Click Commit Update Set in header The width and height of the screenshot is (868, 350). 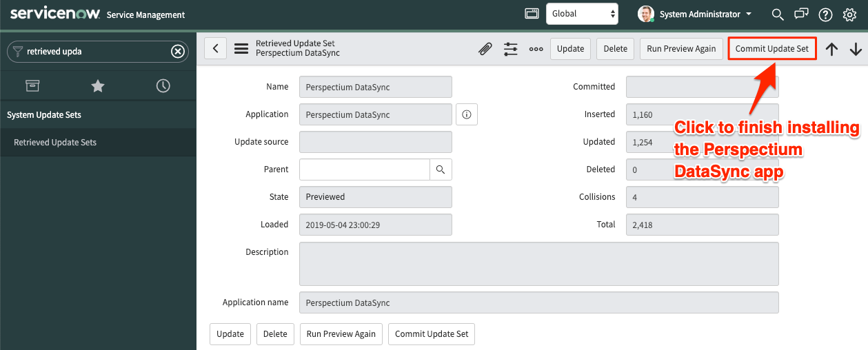coord(772,48)
